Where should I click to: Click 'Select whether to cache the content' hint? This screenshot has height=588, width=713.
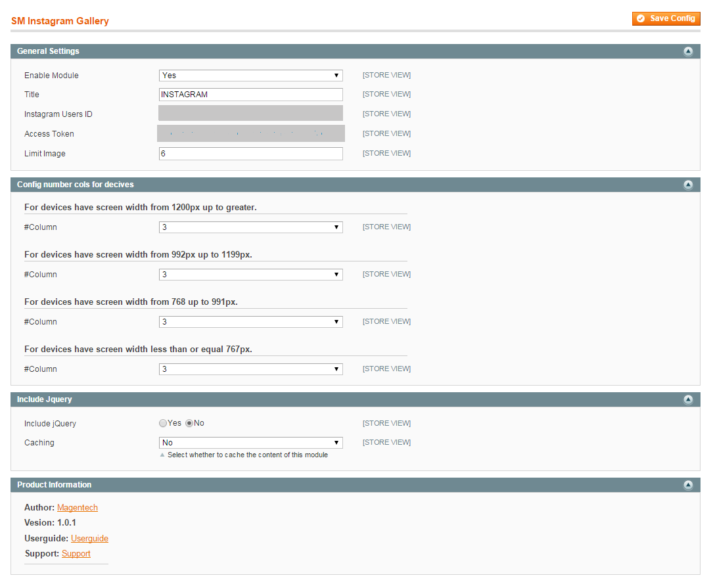[x=247, y=455]
